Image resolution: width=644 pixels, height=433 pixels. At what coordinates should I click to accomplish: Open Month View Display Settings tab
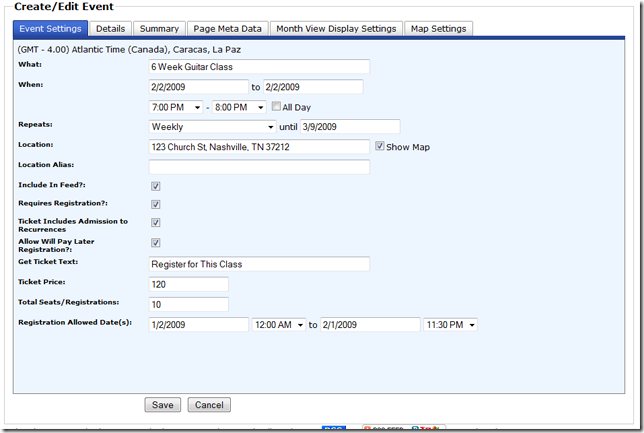click(337, 29)
